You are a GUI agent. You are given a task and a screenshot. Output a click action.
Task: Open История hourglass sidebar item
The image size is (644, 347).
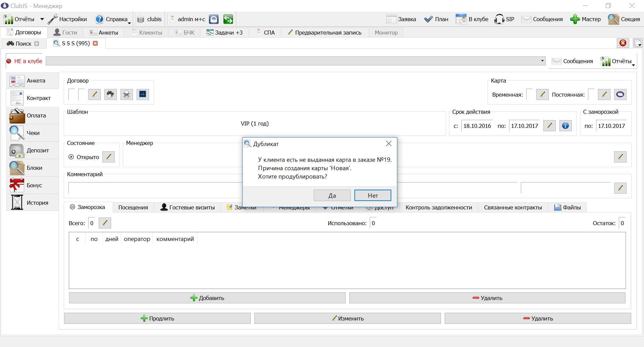[33, 203]
